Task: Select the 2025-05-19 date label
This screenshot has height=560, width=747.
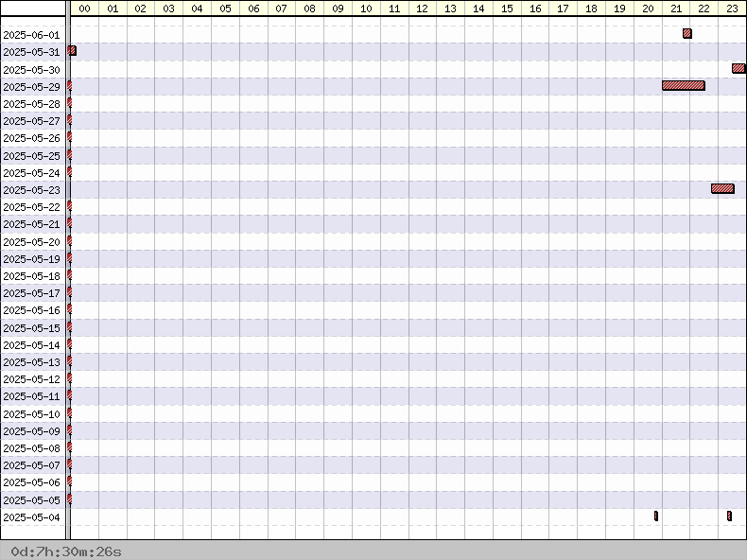Action: pyautogui.click(x=31, y=260)
